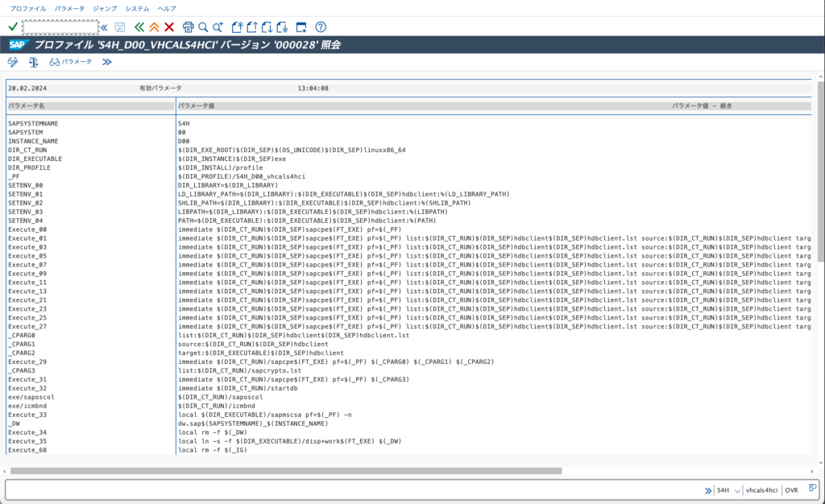Click the Find Next icon
Image resolution: width=825 pixels, height=504 pixels.
(217, 27)
